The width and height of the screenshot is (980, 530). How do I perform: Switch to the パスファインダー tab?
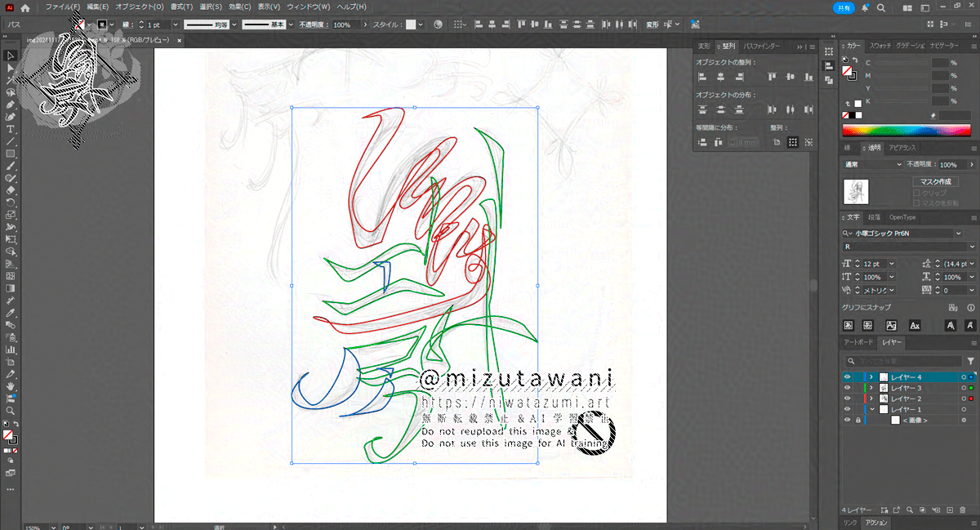coord(761,47)
